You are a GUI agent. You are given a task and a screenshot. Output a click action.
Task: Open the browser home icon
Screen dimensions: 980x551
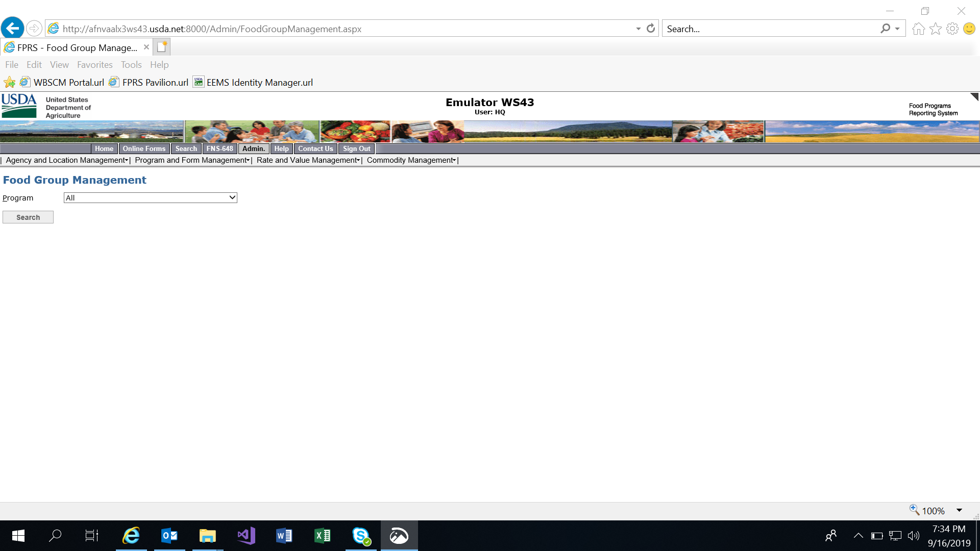tap(918, 29)
